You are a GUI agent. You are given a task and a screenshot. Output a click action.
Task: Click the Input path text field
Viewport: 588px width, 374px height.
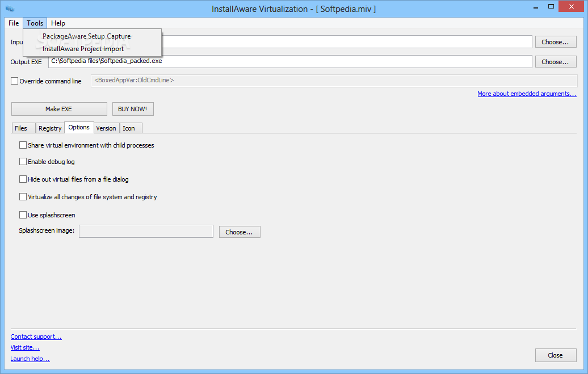[x=346, y=41]
